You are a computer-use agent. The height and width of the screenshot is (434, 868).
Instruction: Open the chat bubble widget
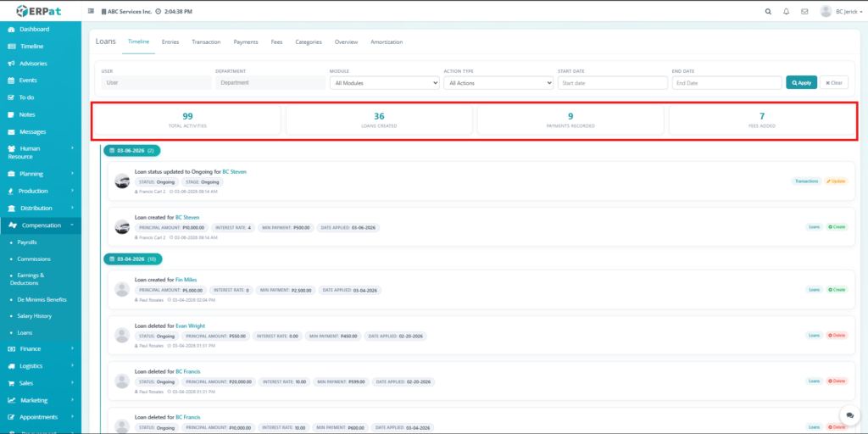tap(849, 415)
